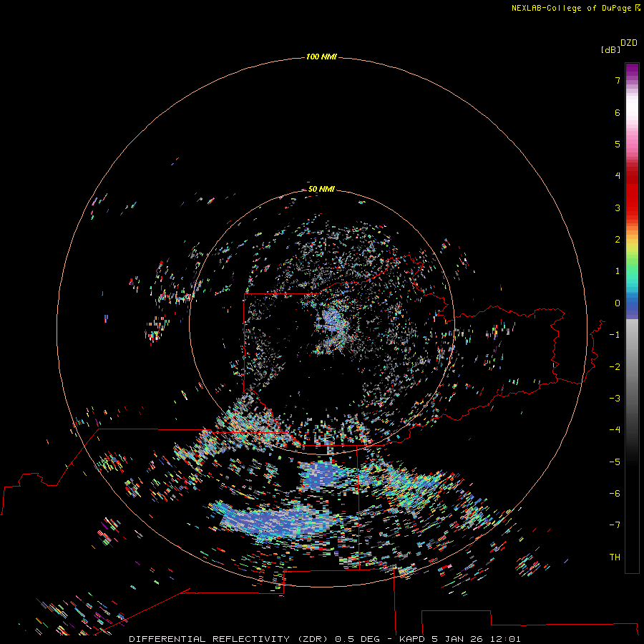Screen dimensions: 644x644
Task: Click the TH threshold label on legend
Action: coord(615,557)
